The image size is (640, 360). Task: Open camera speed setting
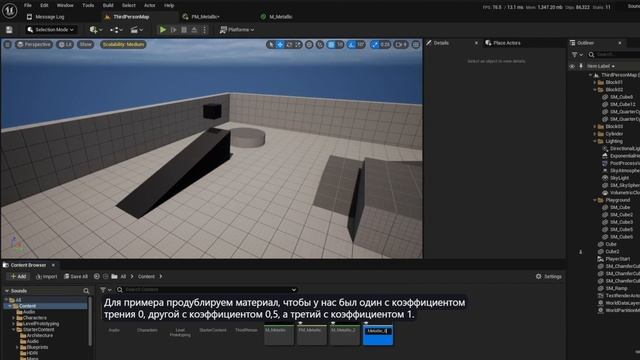401,44
